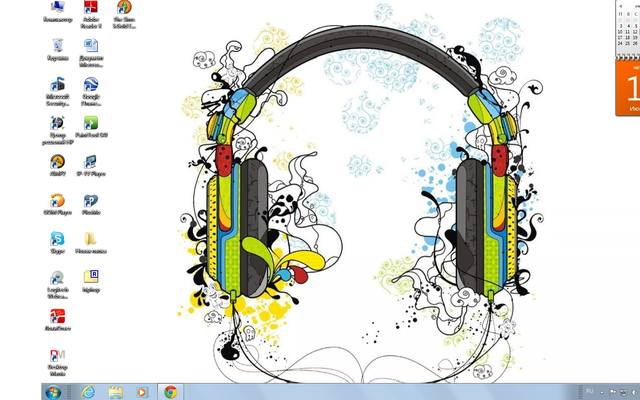Select the Skype desktop shortcut

click(x=58, y=239)
